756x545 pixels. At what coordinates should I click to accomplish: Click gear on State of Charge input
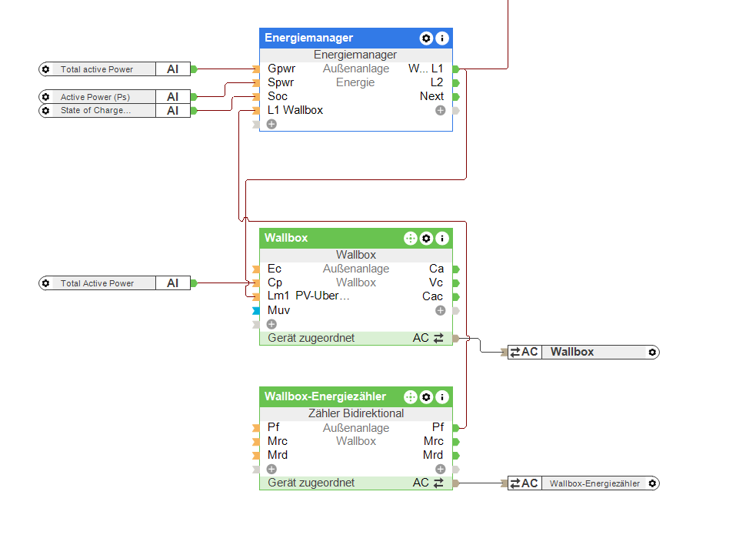coord(46,111)
